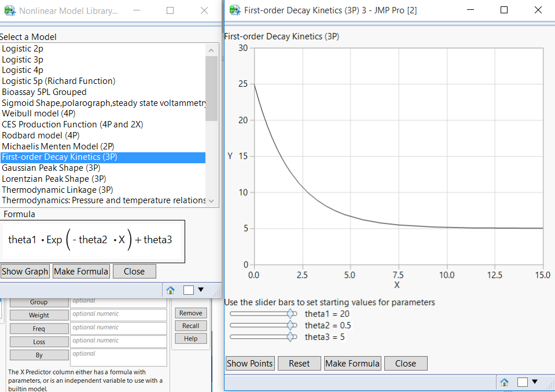The width and height of the screenshot is (555, 392).
Task: Maximize the First-order Decay Kinetics window
Action: coord(504,10)
